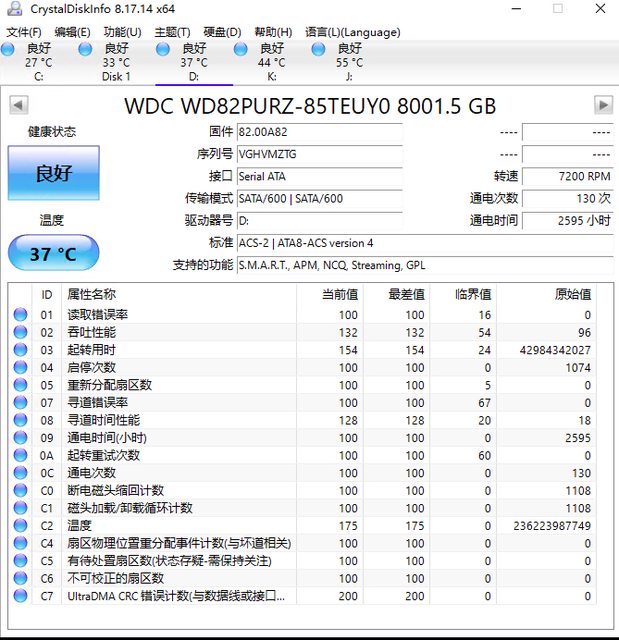Click the 序列号 serial number field
Viewport: 619px width, 640px height.
pyautogui.click(x=319, y=154)
